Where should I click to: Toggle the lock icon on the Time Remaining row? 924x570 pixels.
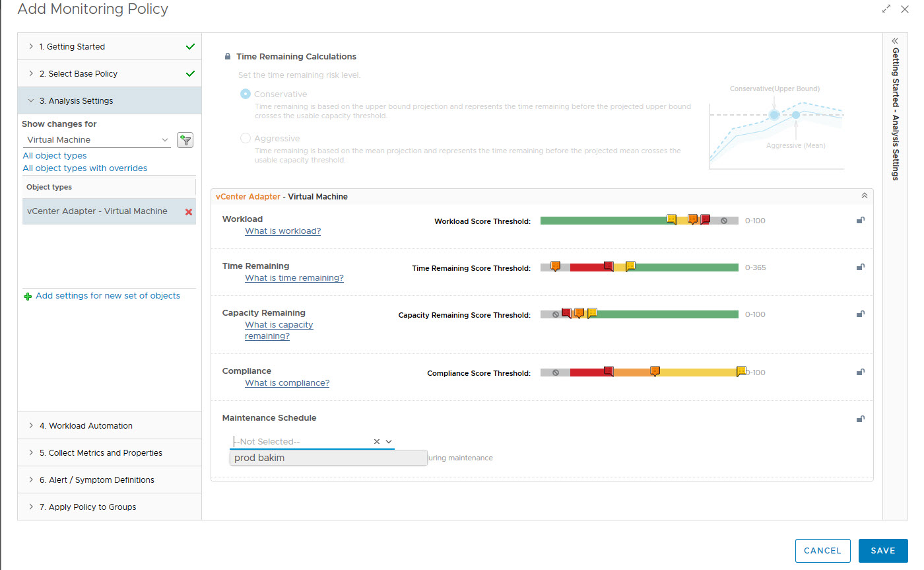pyautogui.click(x=860, y=267)
